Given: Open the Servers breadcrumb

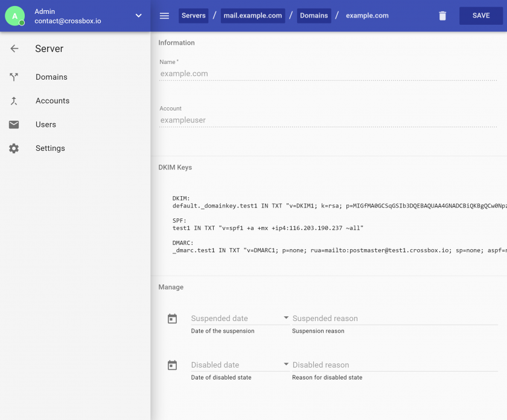Looking at the screenshot, I should pos(193,16).
